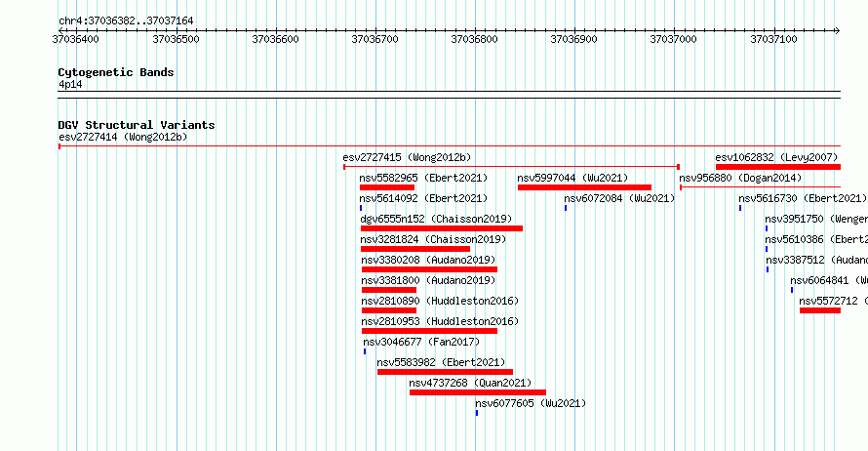
Task: Click ruler position 37036900
Action: 574,39
